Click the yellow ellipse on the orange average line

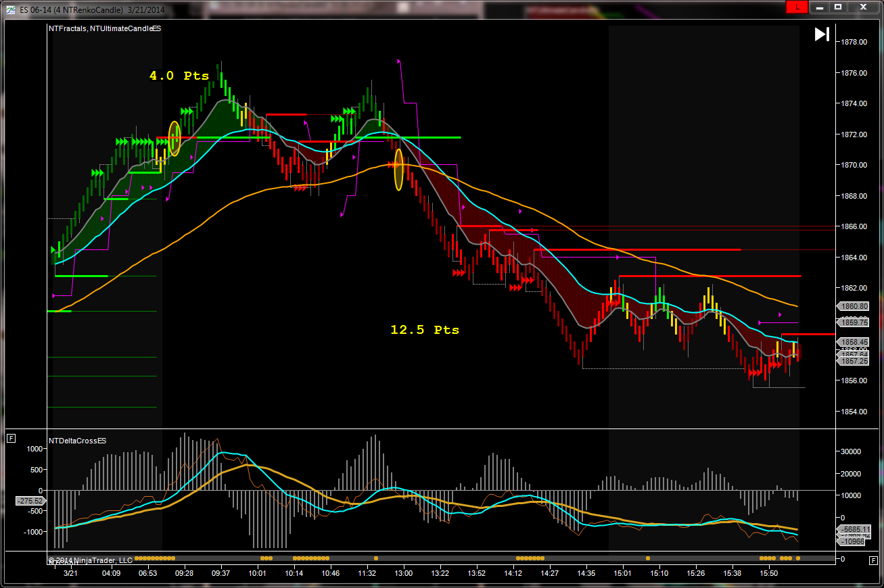coord(398,169)
